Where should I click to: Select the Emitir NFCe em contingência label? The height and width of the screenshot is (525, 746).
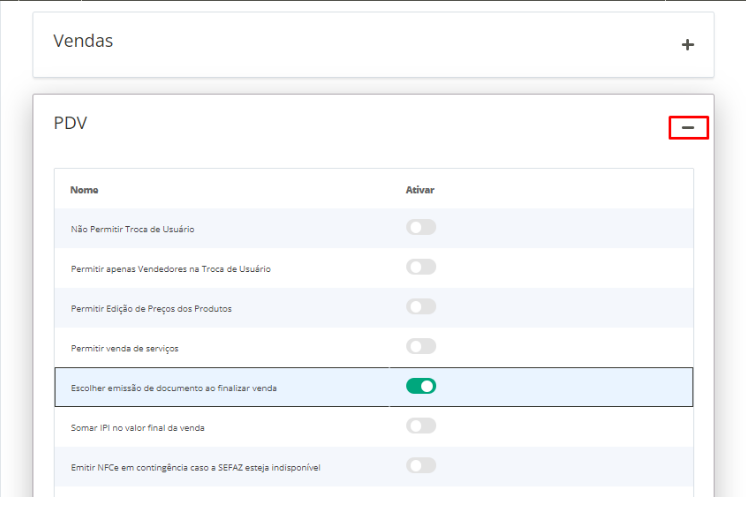click(x=196, y=468)
